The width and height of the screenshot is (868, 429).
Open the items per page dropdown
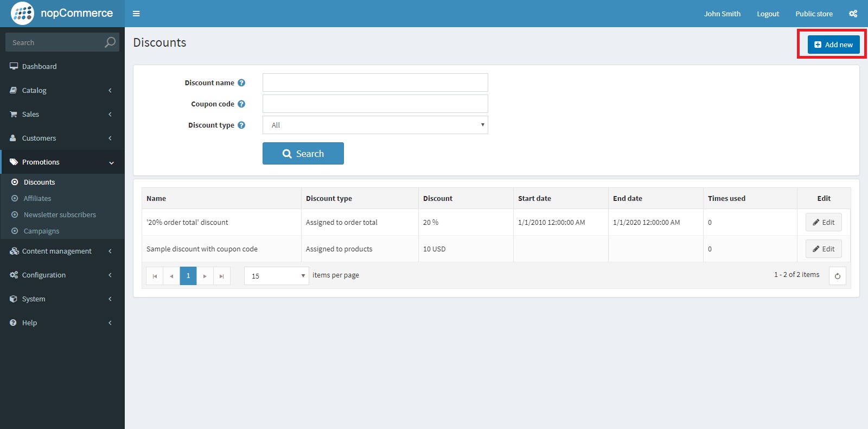click(x=277, y=276)
